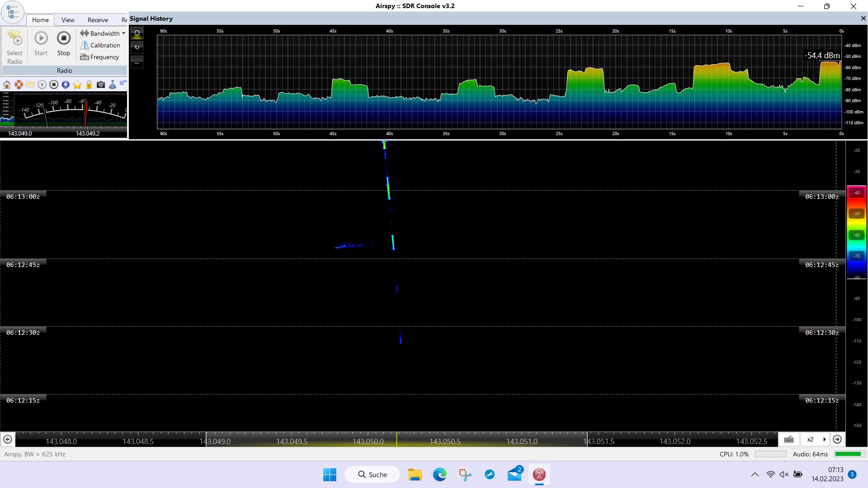Click the folder icon in quick toolbar
Viewport: 868px width, 488px height.
pyautogui.click(x=30, y=84)
